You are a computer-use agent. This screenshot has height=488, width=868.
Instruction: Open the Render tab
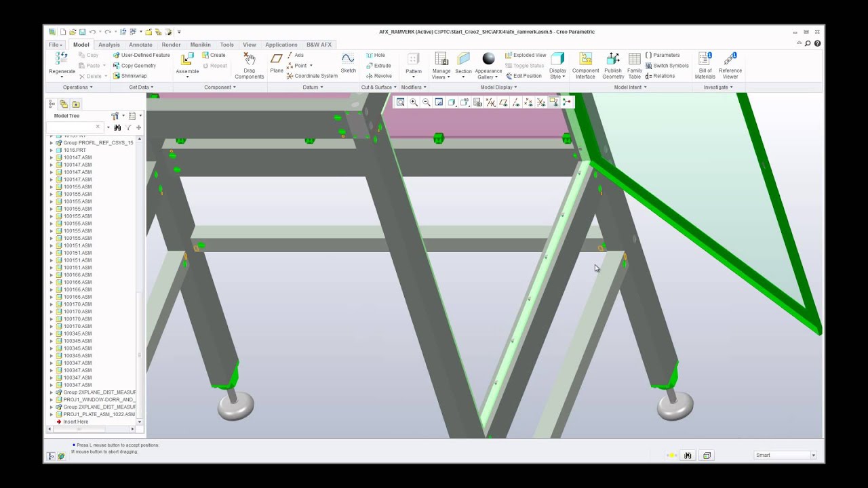(171, 45)
